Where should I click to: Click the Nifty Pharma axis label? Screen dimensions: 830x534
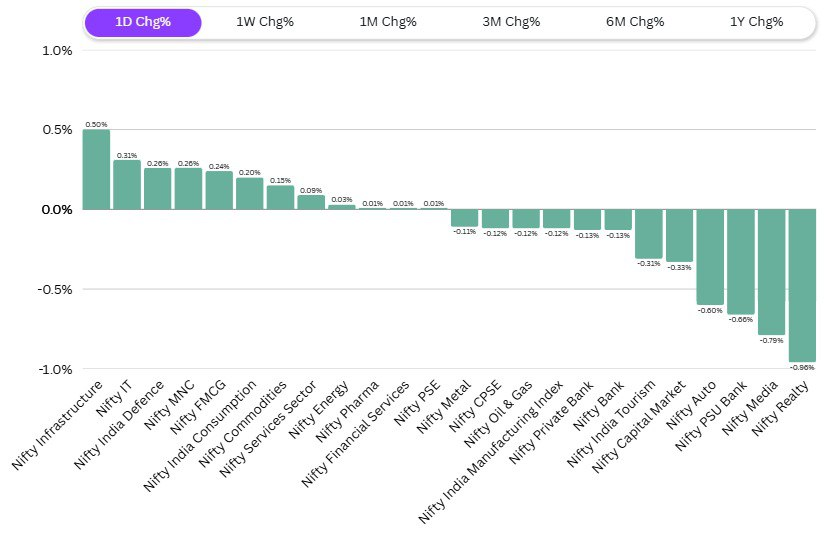coord(347,411)
